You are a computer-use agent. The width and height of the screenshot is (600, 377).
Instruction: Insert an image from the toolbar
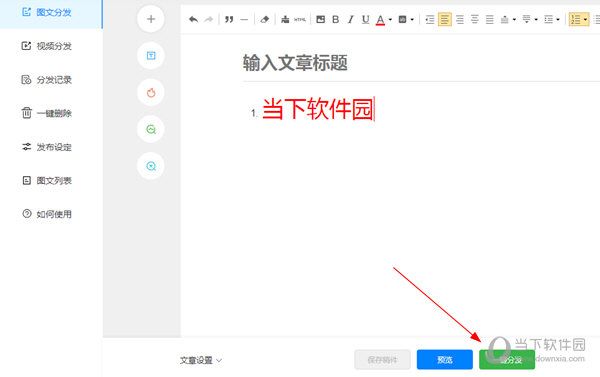(321, 20)
